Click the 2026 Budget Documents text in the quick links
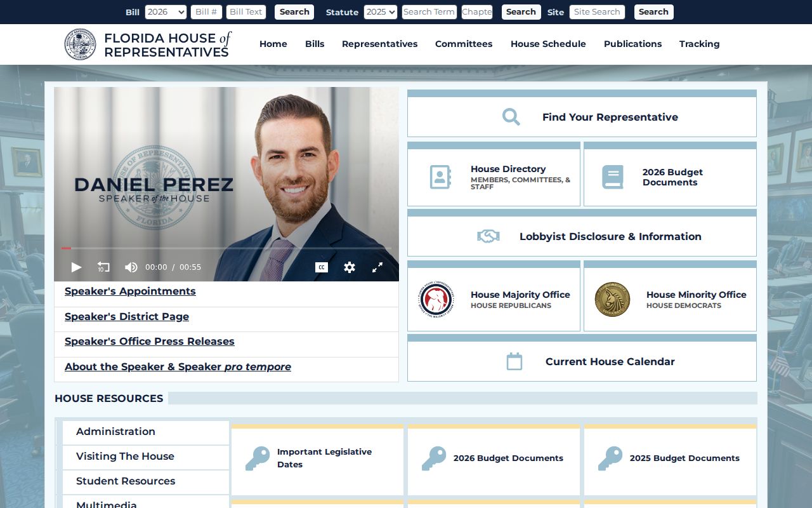The width and height of the screenshot is (812, 508). tap(672, 177)
